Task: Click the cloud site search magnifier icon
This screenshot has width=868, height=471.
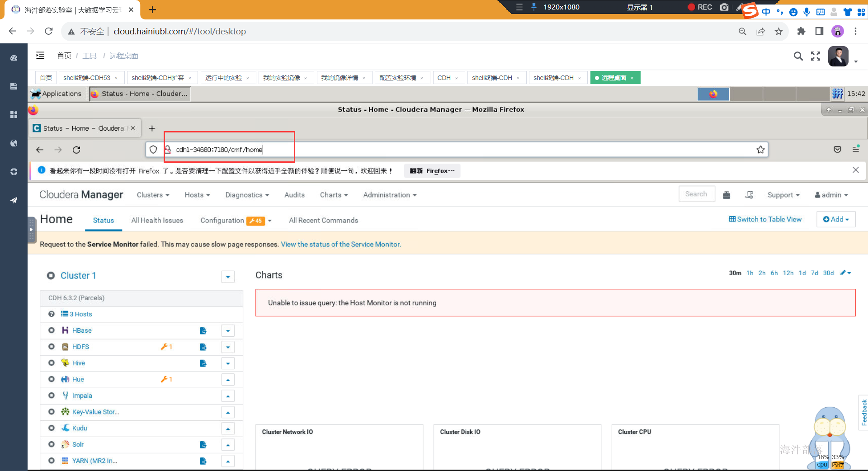Action: click(x=798, y=56)
